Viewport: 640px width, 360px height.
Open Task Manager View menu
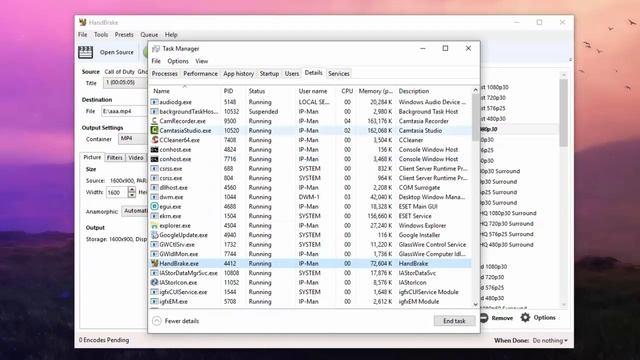point(202,61)
